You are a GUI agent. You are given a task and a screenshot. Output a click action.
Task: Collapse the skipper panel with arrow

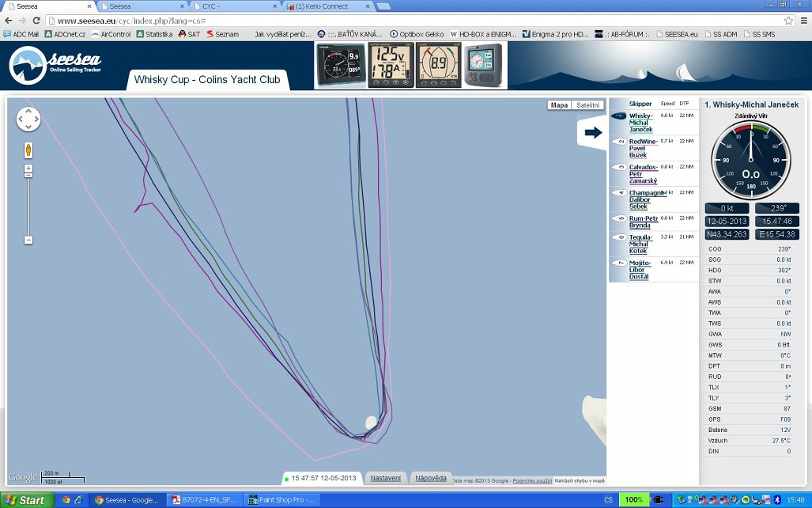coord(593,132)
